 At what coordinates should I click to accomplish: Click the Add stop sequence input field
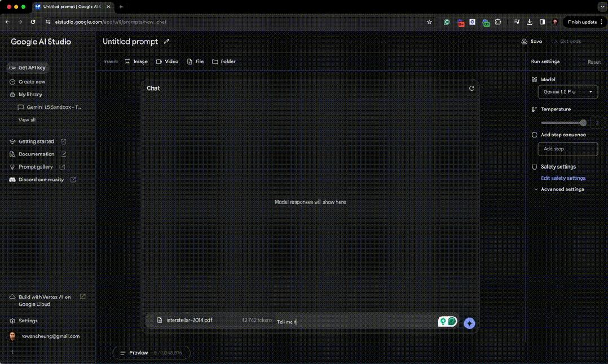point(567,149)
